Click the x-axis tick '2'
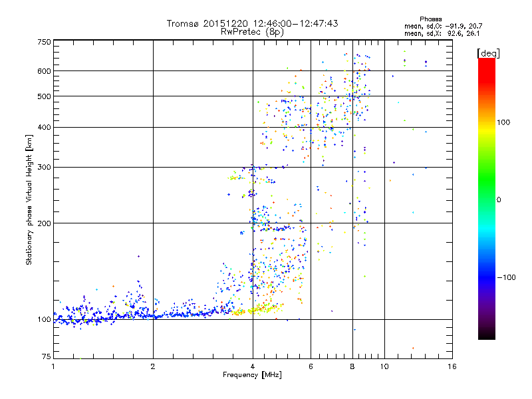The height and width of the screenshot is (399, 532). point(153,366)
